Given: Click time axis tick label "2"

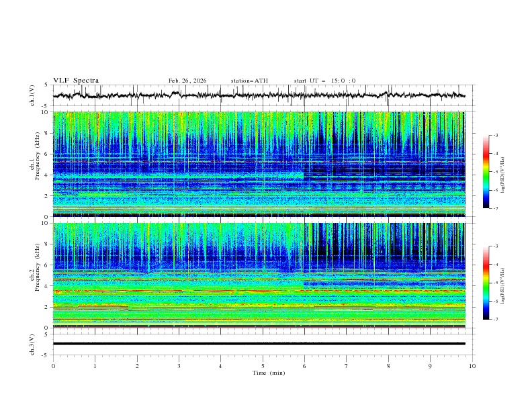Looking at the screenshot, I should [x=137, y=366].
